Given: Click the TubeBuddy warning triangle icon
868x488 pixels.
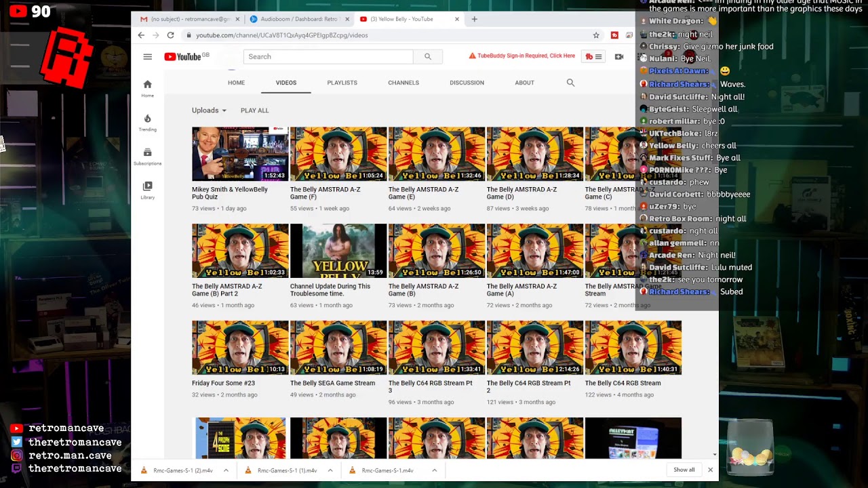Looking at the screenshot, I should 472,56.
